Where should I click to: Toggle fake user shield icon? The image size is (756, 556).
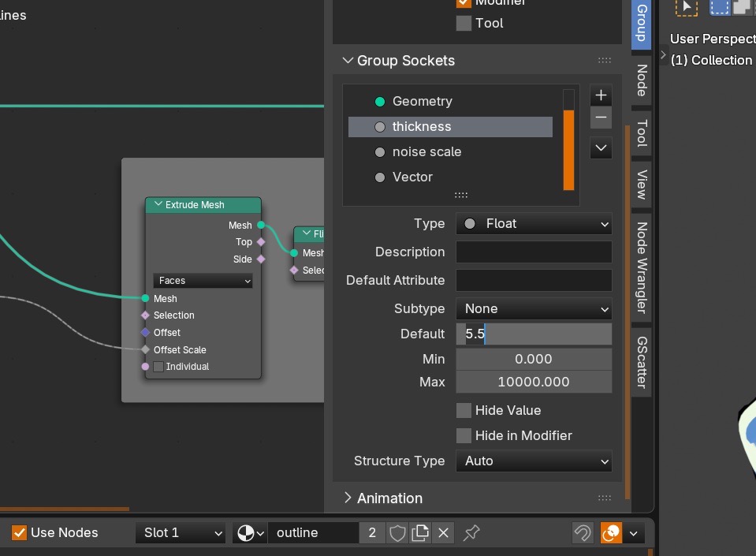(x=397, y=533)
